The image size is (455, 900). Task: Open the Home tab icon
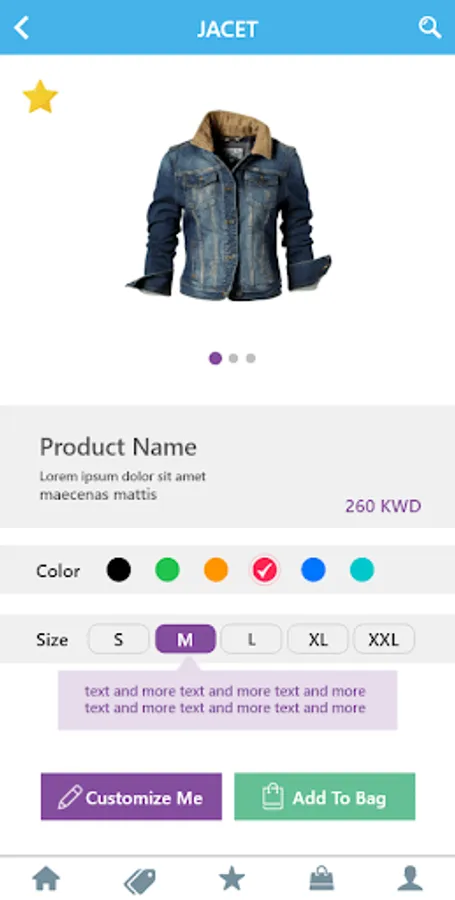(46, 878)
